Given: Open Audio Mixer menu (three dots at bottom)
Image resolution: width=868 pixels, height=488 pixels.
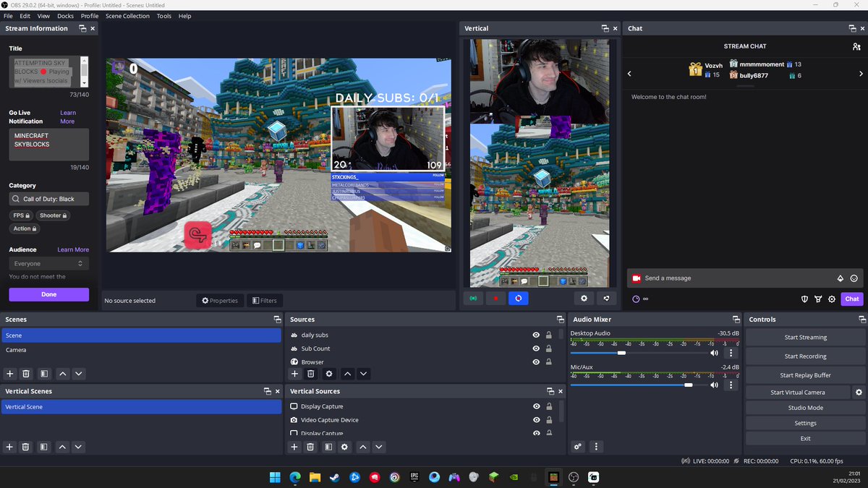Looking at the screenshot, I should pyautogui.click(x=596, y=447).
